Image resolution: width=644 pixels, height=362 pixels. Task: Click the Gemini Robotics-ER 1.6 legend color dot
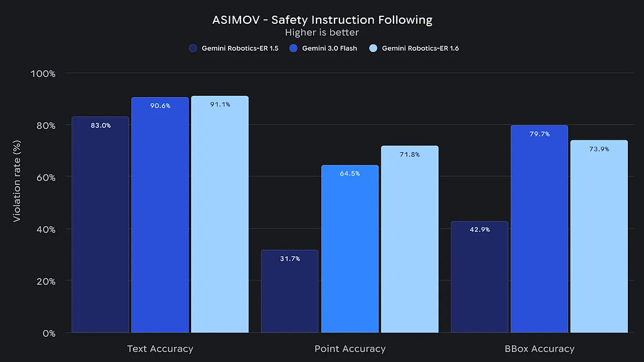pos(373,48)
